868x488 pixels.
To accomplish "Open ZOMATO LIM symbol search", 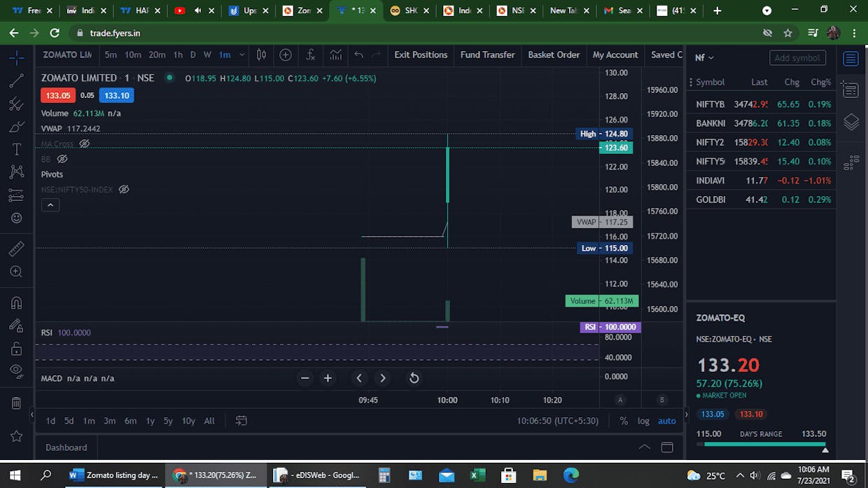I will click(x=67, y=55).
